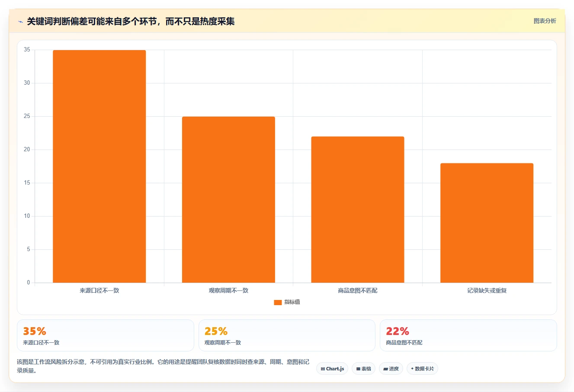Open the 25% data card
Image resolution: width=574 pixels, height=392 pixels.
[x=287, y=335]
